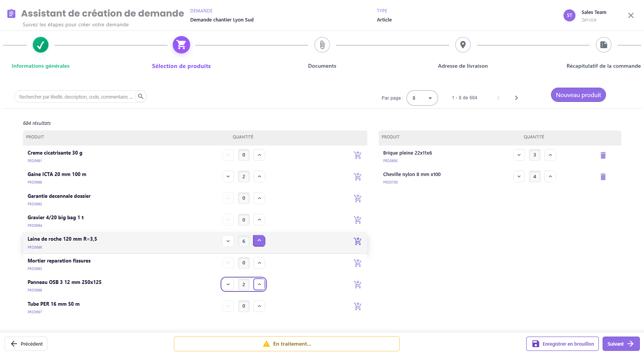This screenshot has width=644, height=352.
Task: Click product code PRD0691
Action: point(35,161)
